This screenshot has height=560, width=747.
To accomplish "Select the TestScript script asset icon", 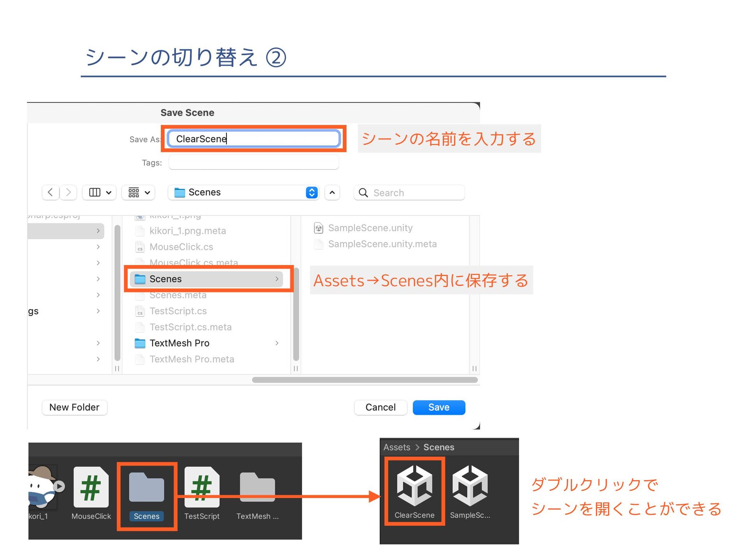I will 202,487.
